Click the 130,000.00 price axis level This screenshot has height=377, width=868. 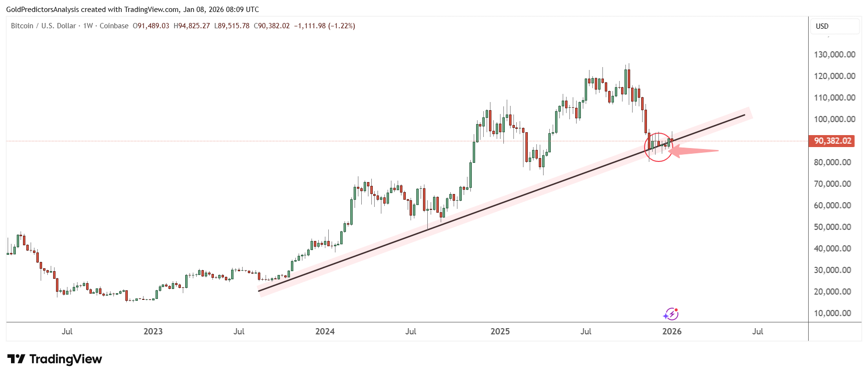pyautogui.click(x=835, y=55)
